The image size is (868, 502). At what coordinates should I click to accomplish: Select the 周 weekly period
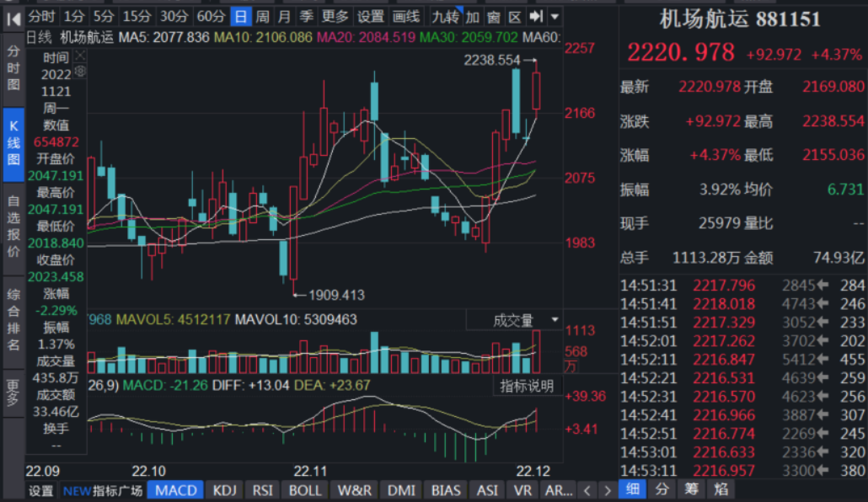[263, 17]
